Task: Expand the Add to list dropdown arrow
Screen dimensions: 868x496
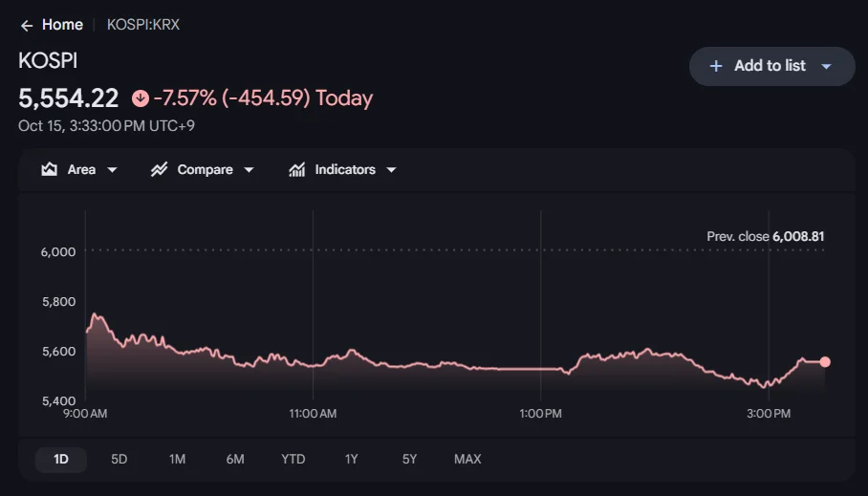Action: pos(827,67)
